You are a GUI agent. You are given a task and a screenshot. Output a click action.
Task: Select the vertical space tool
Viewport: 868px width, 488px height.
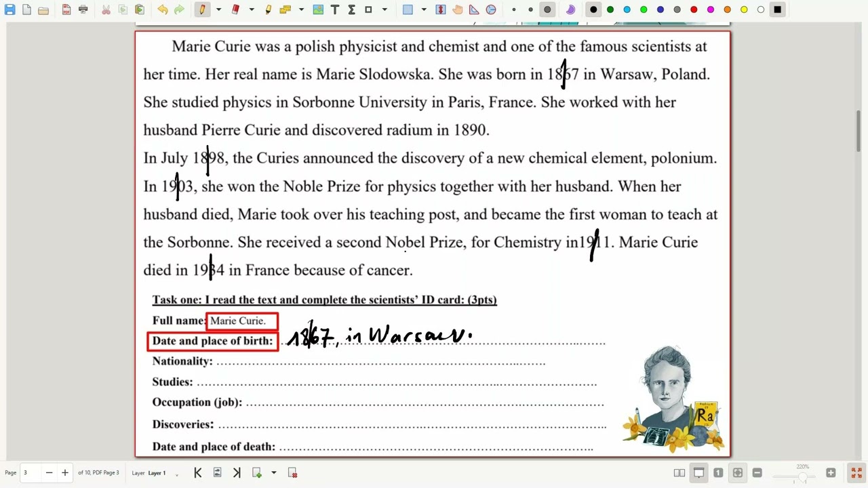coord(441,9)
